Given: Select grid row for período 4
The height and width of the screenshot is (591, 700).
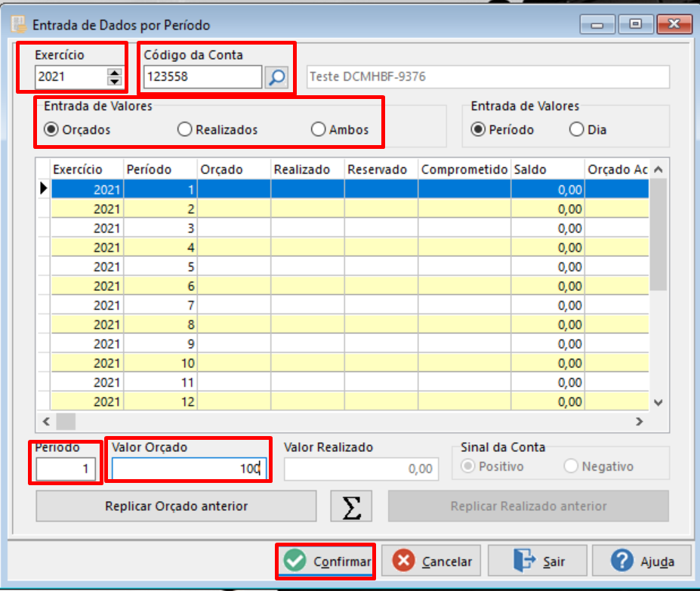Looking at the screenshot, I should pos(350,247).
